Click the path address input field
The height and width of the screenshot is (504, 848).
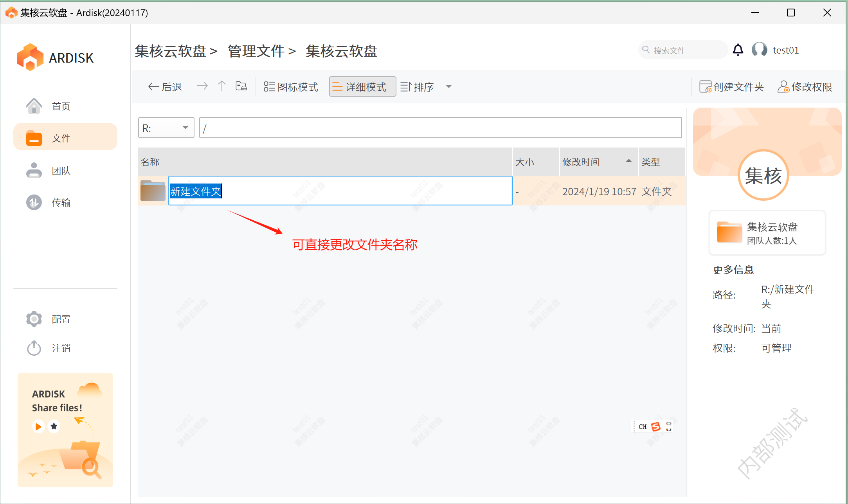click(x=440, y=128)
